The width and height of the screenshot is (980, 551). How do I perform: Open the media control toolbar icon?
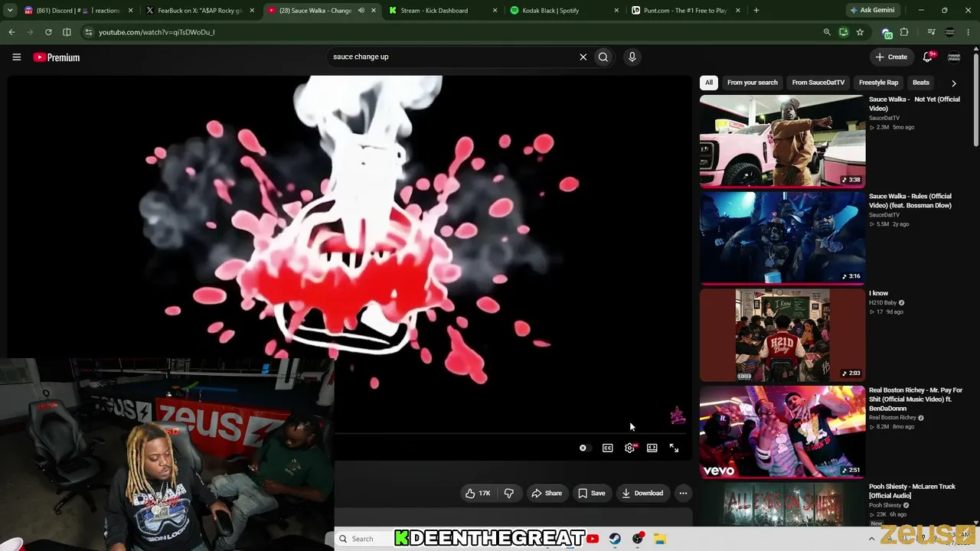tap(931, 32)
